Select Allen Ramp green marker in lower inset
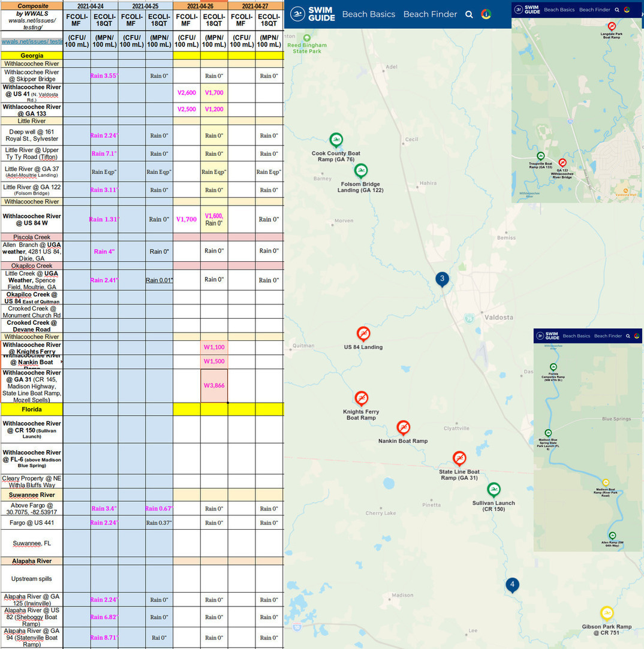 [x=612, y=536]
